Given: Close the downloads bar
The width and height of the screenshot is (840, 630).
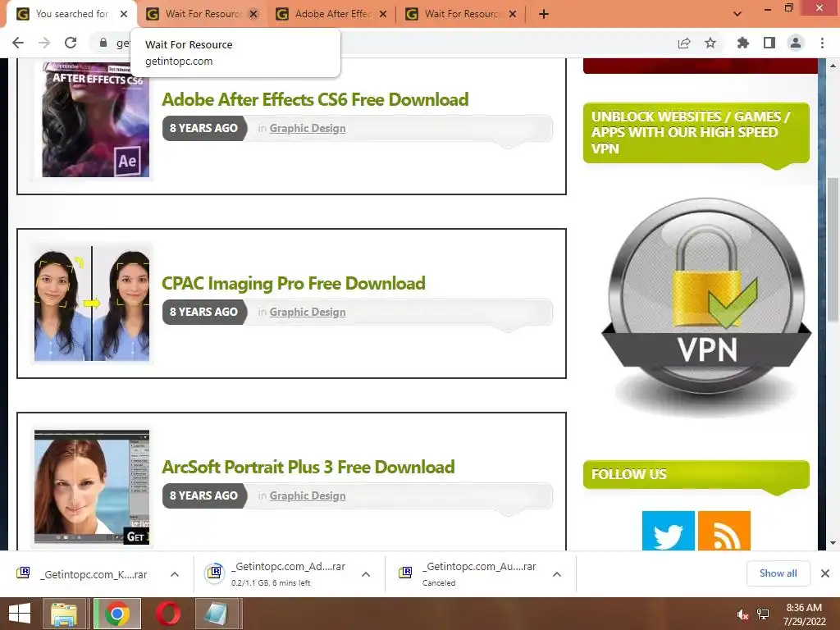Looking at the screenshot, I should pos(825,573).
